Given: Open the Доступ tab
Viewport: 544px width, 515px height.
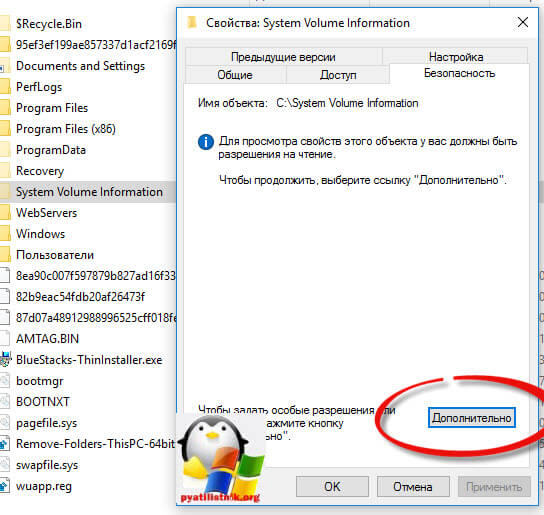Looking at the screenshot, I should click(x=338, y=75).
